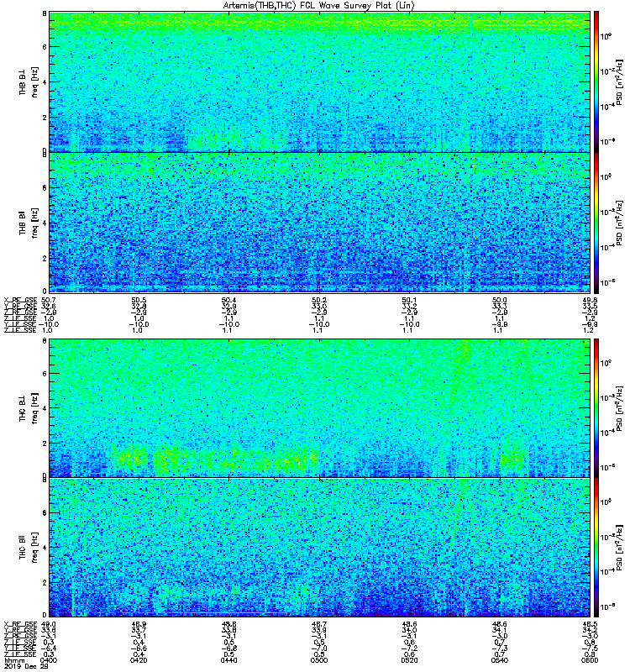Click the 2019 Dec 29 date label
The width and height of the screenshot is (630, 672).
26,666
